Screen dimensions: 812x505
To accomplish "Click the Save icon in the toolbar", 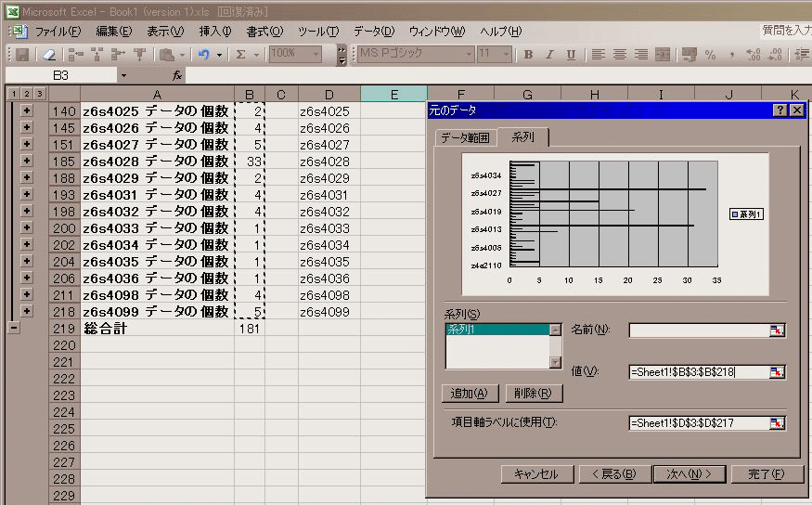I will coord(21,55).
